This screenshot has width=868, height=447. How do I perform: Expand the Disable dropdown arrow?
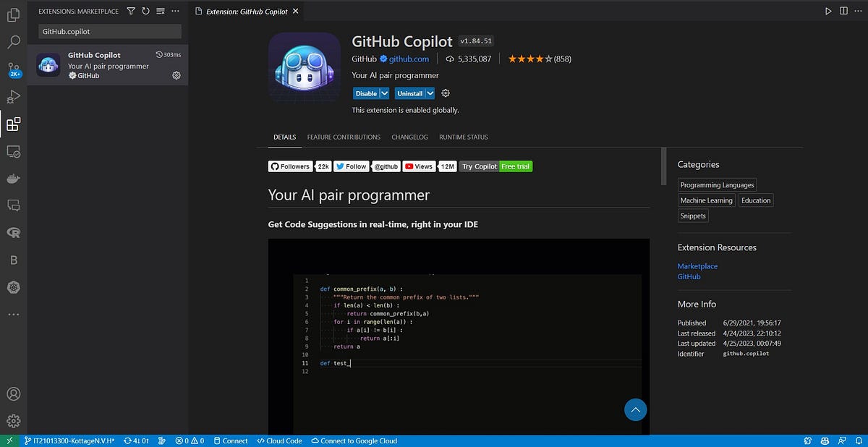pyautogui.click(x=384, y=93)
